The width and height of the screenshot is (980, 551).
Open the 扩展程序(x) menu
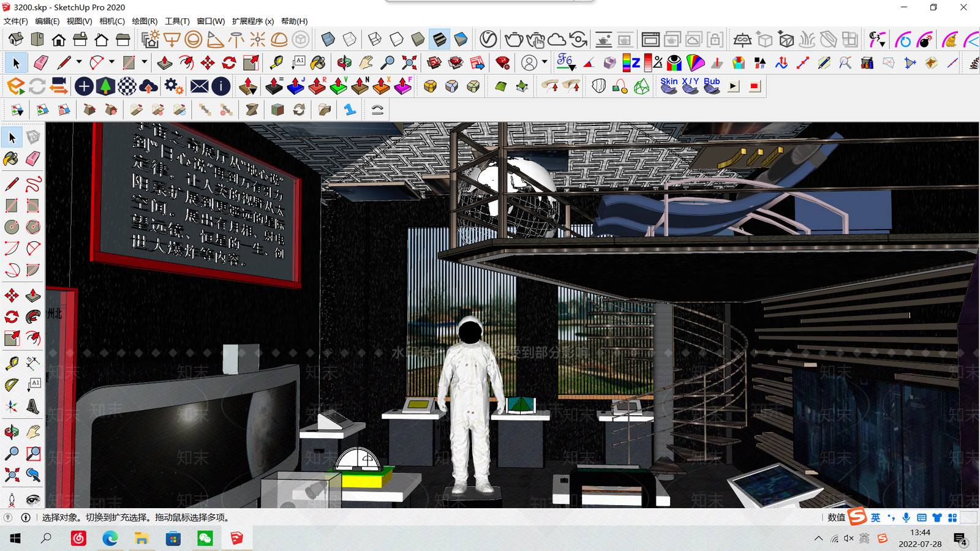coord(253,21)
